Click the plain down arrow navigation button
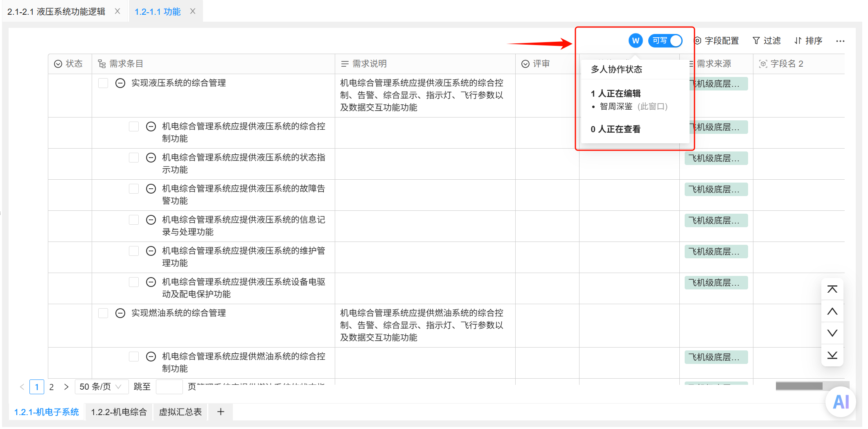Screen dimensions: 868x429 (x=832, y=333)
